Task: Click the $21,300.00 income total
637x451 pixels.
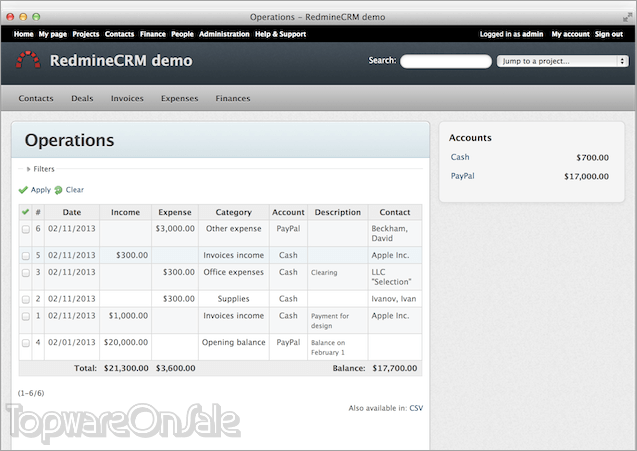Action: click(126, 368)
